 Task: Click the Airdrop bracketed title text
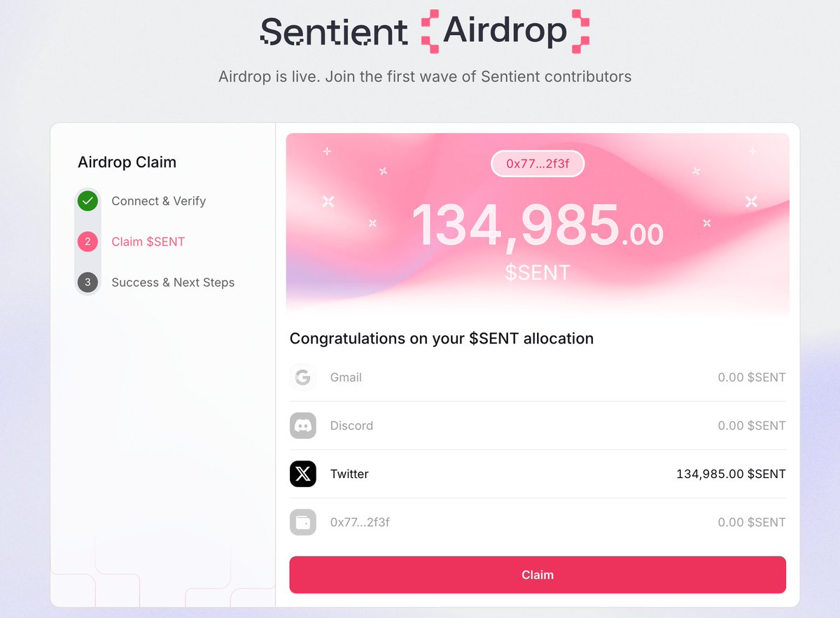[x=505, y=31]
